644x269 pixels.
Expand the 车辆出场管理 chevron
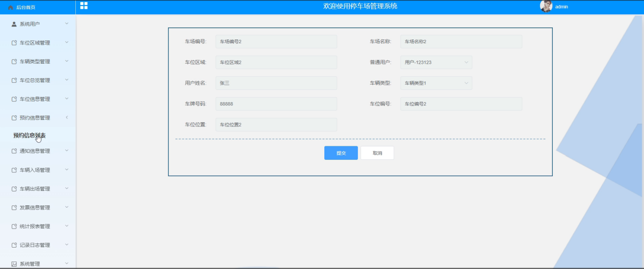pos(67,188)
